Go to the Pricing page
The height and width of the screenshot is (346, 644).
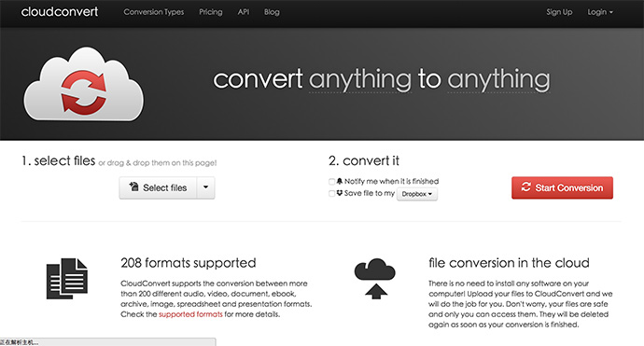click(211, 12)
